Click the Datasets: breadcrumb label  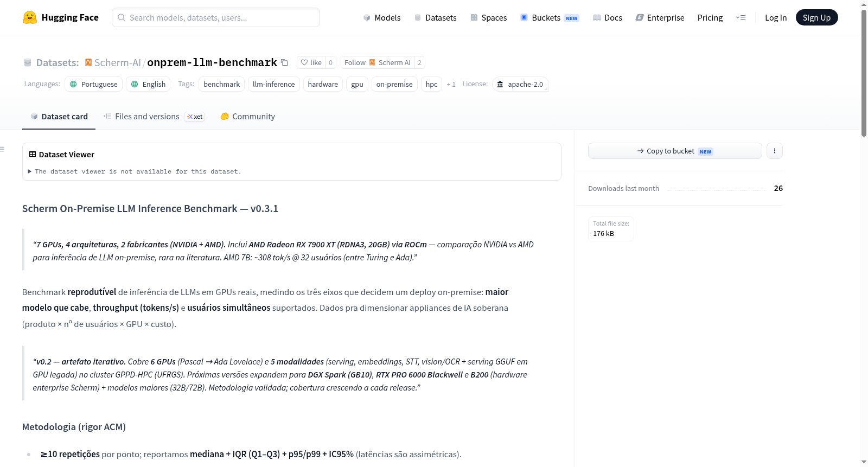(58, 62)
